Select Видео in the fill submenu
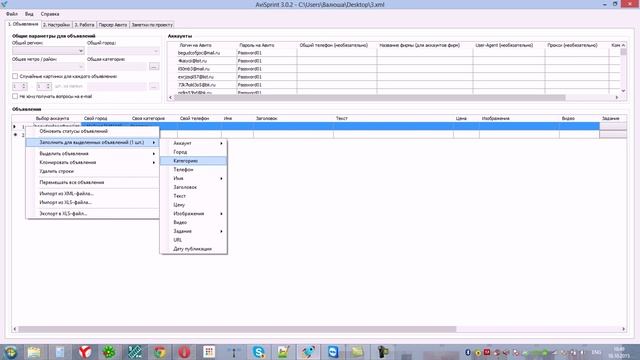 [x=193, y=222]
